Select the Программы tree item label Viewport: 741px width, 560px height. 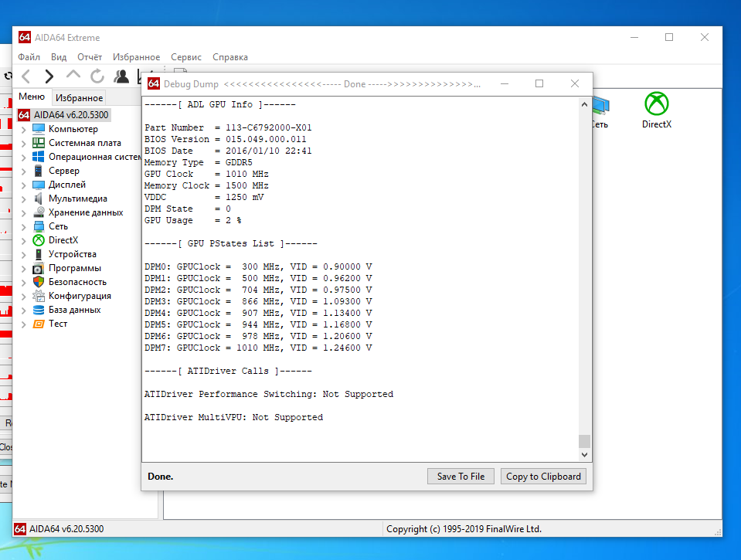pyautogui.click(x=75, y=268)
